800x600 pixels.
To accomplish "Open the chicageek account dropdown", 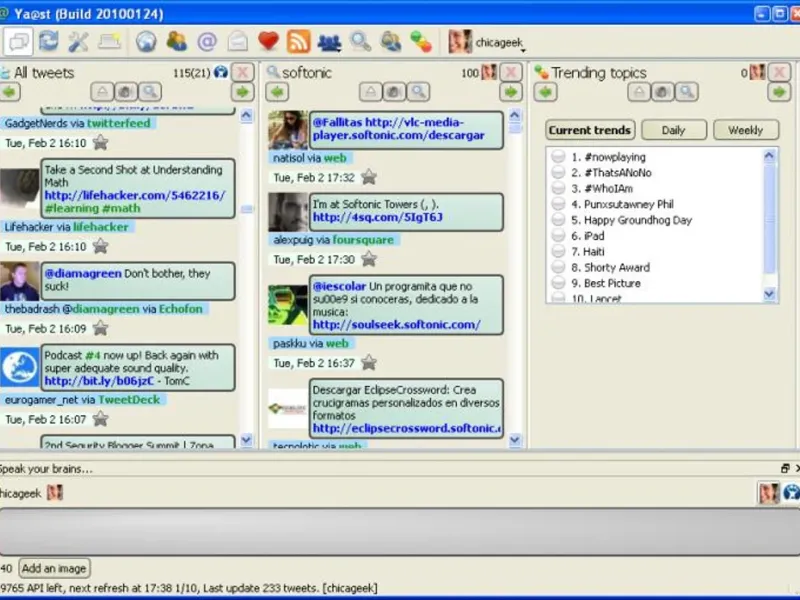I will pyautogui.click(x=487, y=42).
